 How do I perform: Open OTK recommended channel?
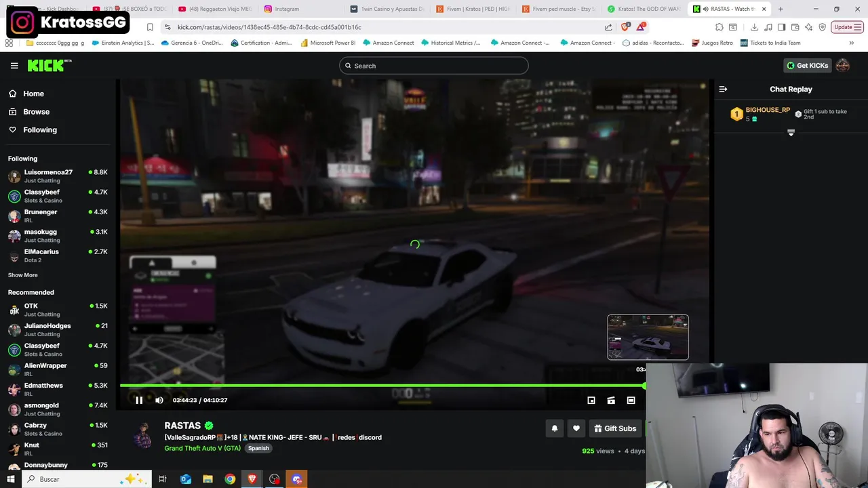pos(58,310)
